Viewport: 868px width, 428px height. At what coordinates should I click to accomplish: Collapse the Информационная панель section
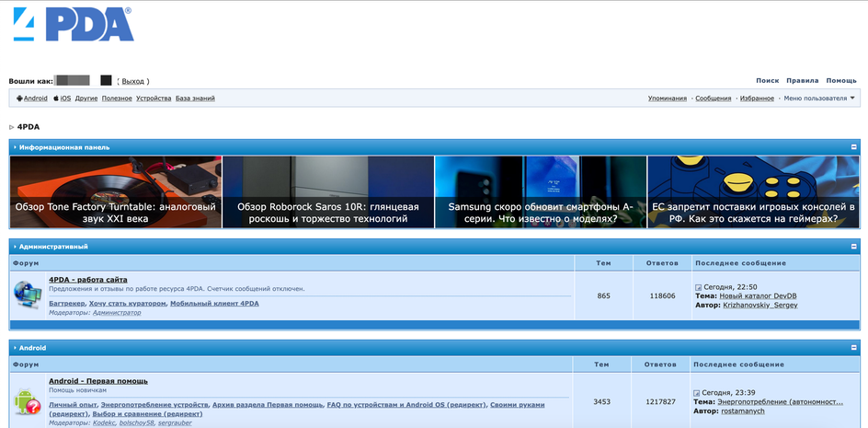coord(853,147)
